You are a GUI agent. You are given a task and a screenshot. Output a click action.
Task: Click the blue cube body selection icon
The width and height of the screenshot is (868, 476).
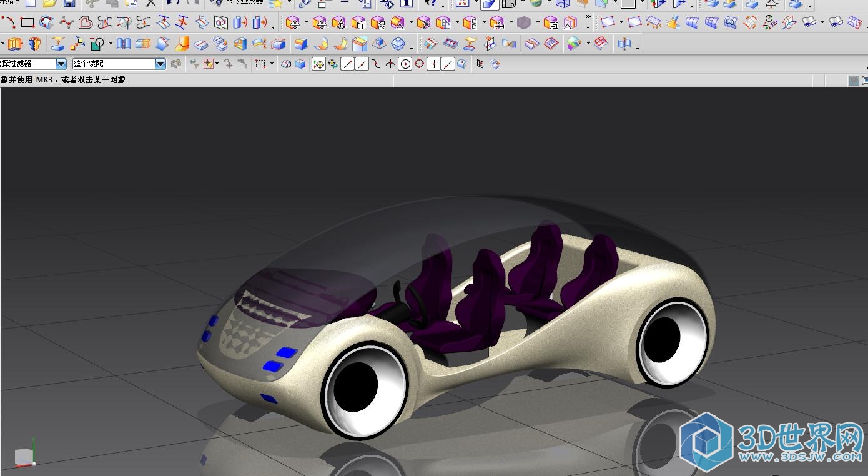(300, 64)
